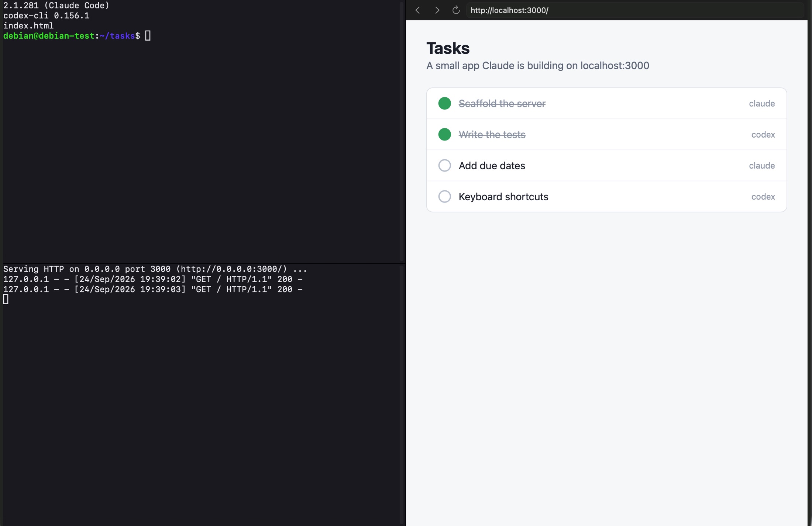Click the codex-cli 0.156.1 version line
Viewport: 812px width, 526px height.
(46, 15)
